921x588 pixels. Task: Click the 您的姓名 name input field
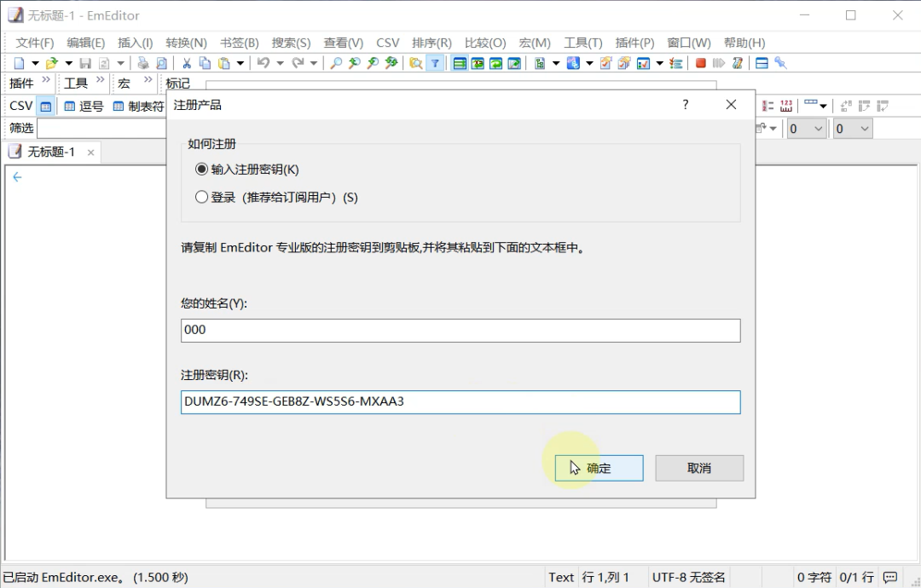pyautogui.click(x=460, y=331)
